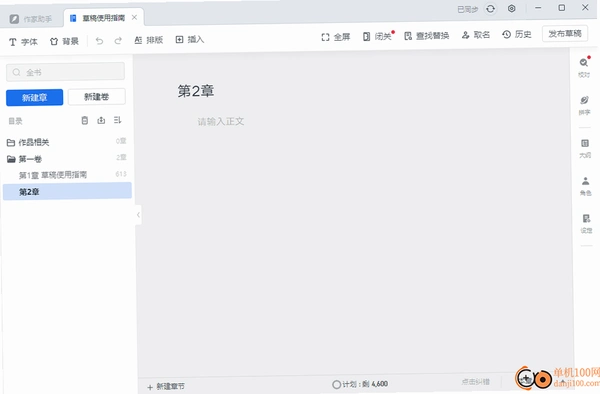Open the 字体 font tool

click(23, 42)
